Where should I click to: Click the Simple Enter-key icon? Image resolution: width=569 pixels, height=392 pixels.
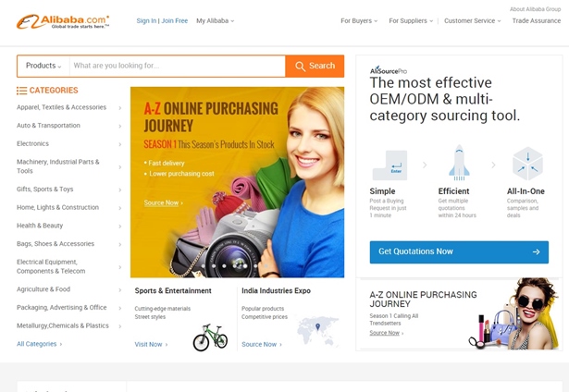[390, 165]
